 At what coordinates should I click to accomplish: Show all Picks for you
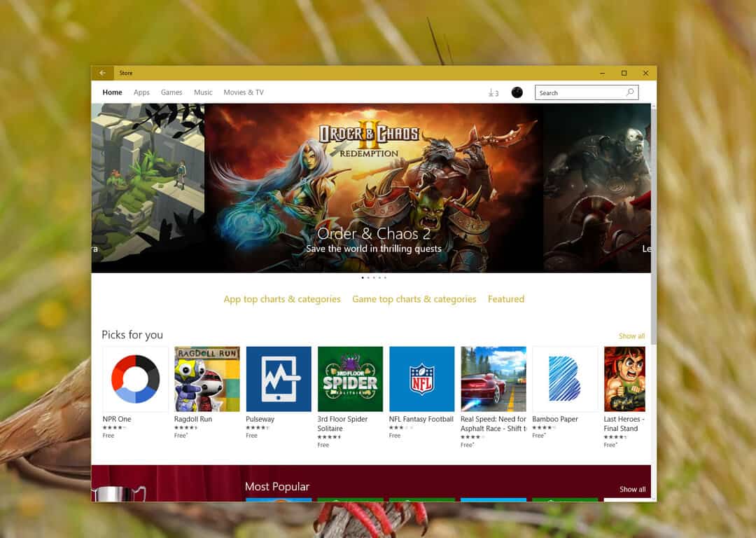coord(631,336)
